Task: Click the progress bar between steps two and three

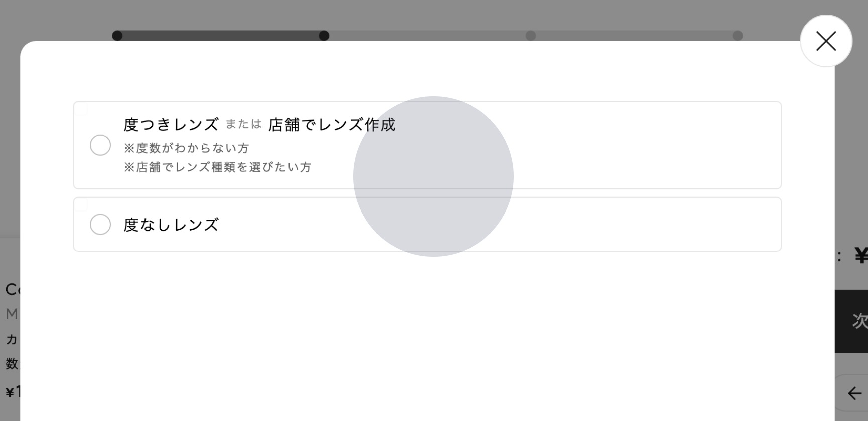Action: [427, 36]
